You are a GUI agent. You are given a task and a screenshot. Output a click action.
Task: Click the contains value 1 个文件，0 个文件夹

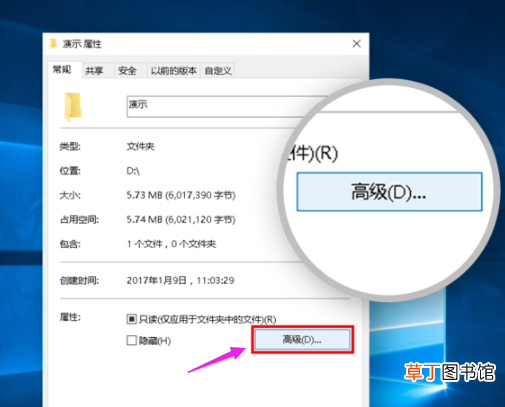pos(171,244)
